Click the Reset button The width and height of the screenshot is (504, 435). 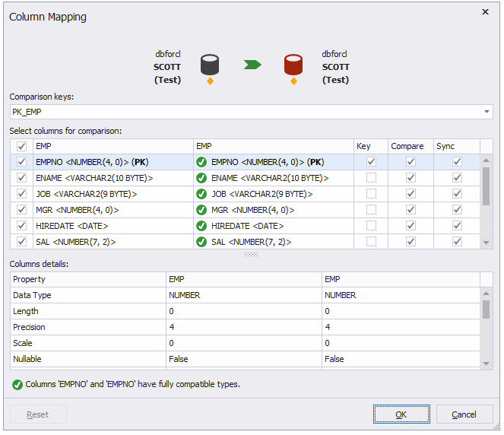[38, 414]
